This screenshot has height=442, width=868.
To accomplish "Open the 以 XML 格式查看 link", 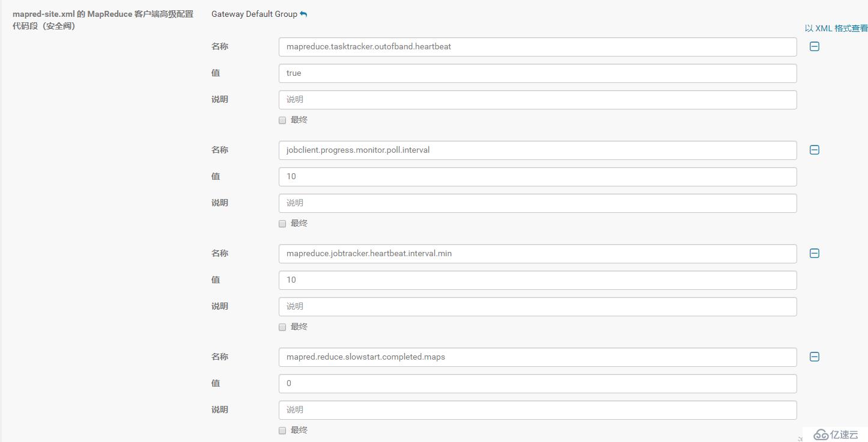I will [836, 28].
